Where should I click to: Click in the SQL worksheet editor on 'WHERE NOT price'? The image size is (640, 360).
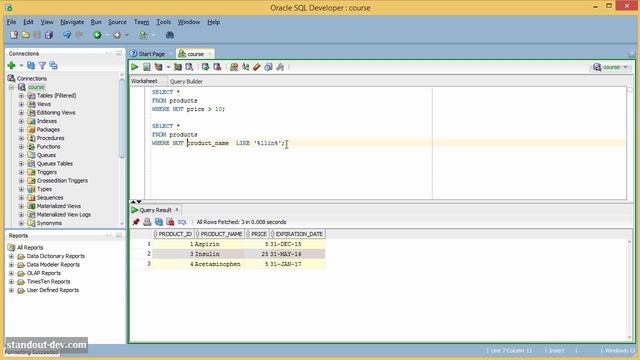[178, 109]
